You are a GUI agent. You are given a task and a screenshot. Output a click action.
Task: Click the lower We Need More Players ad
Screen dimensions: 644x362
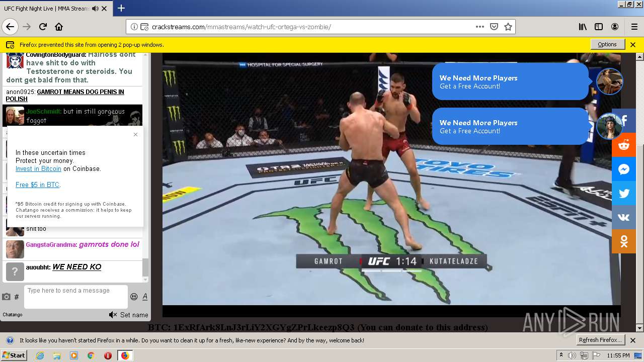(x=510, y=126)
